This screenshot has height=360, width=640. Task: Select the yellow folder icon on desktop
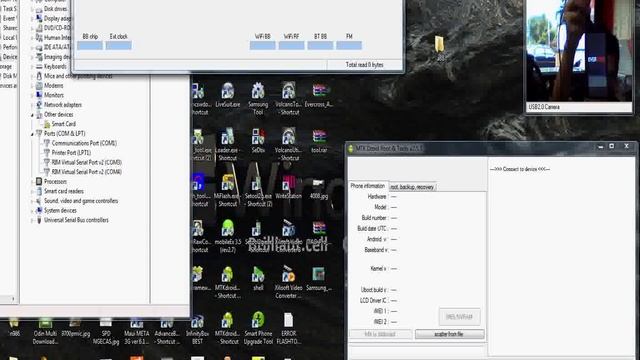(x=440, y=44)
